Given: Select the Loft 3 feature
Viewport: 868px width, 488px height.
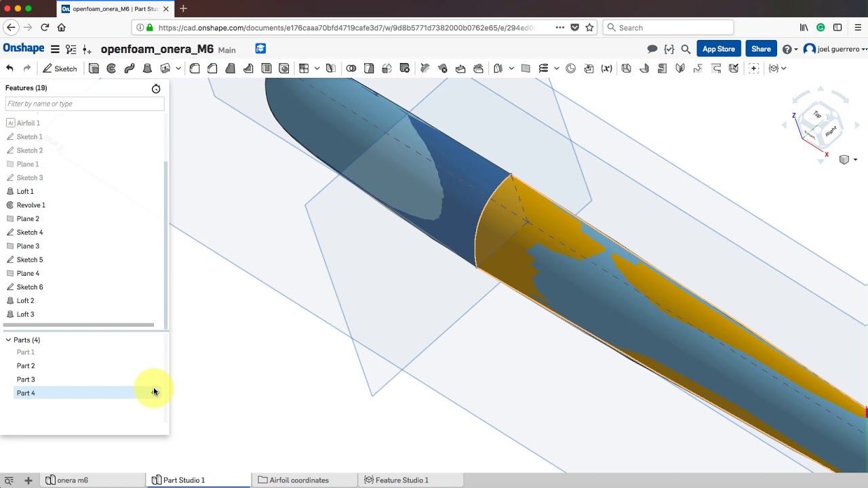Looking at the screenshot, I should 25,314.
